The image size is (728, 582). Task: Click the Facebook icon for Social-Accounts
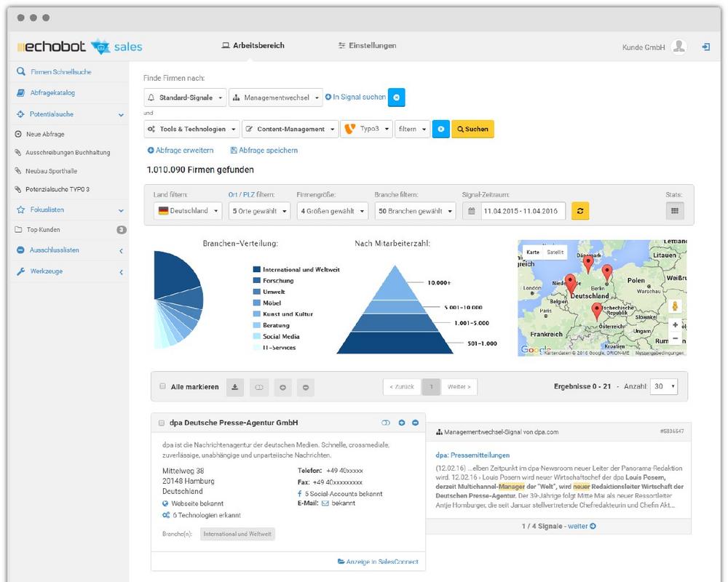(x=299, y=493)
